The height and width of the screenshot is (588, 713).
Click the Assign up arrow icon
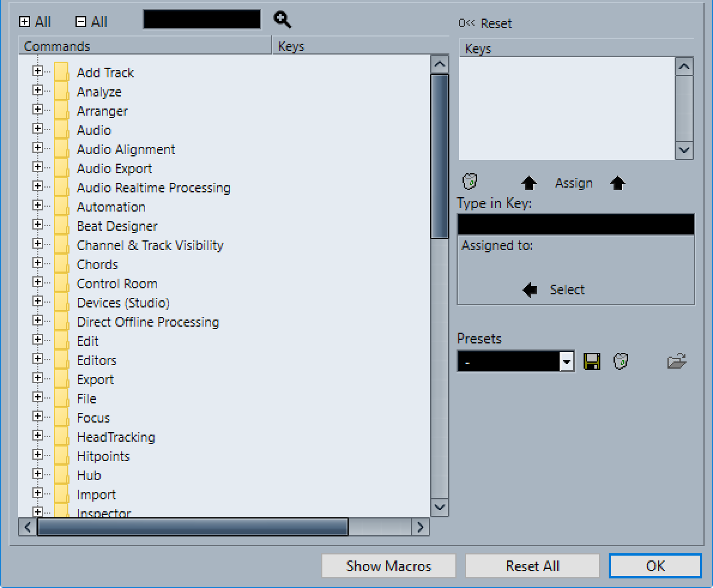(529, 183)
